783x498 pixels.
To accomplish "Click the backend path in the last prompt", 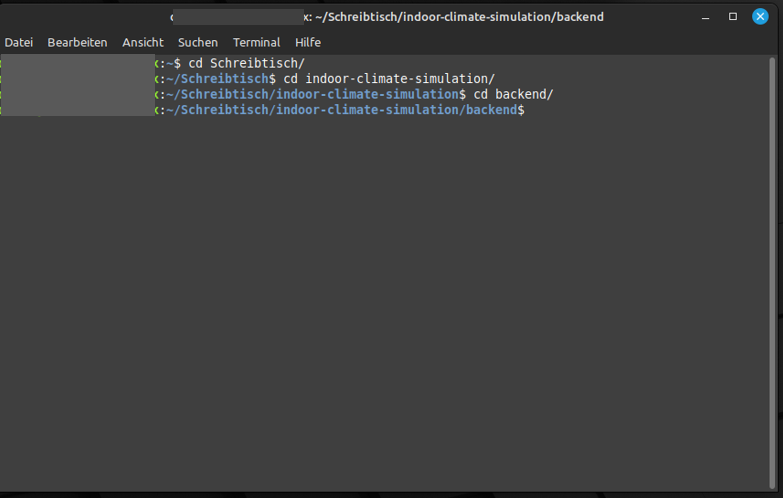I will pos(340,109).
